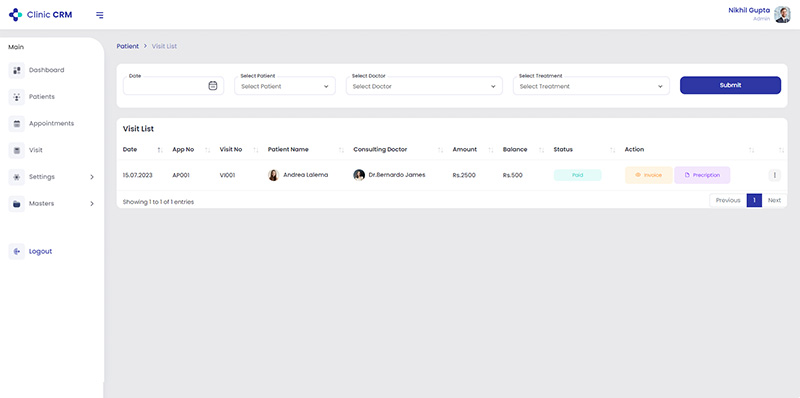The image size is (800, 398).
Task: Open the Appointments menu item
Action: (x=51, y=123)
